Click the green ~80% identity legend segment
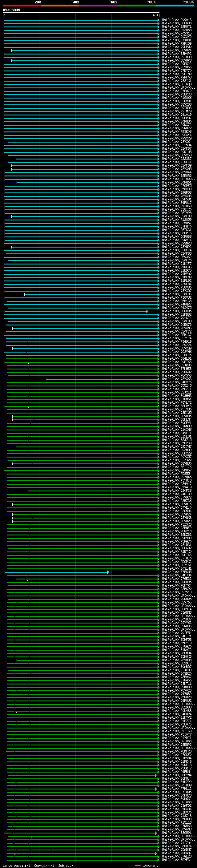197x868 pixels. pos(137,6)
